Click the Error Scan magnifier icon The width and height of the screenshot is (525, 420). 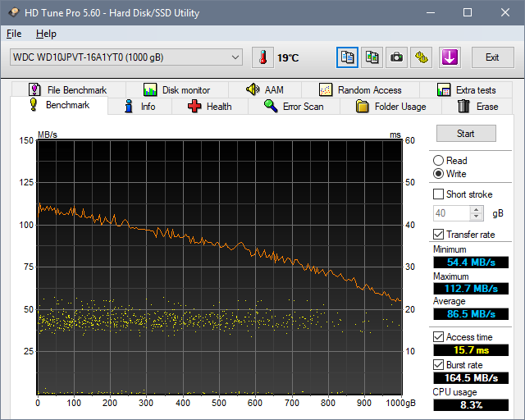tap(271, 106)
